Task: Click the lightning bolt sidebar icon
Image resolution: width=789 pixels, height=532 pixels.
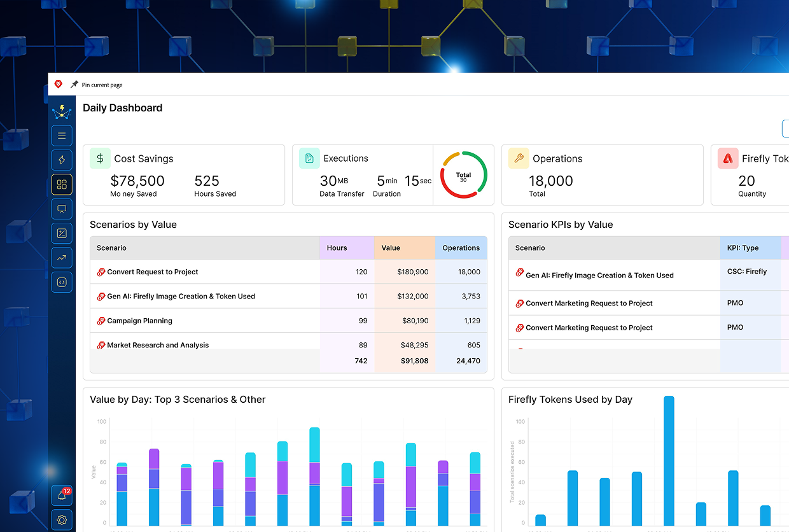Action: (x=62, y=160)
